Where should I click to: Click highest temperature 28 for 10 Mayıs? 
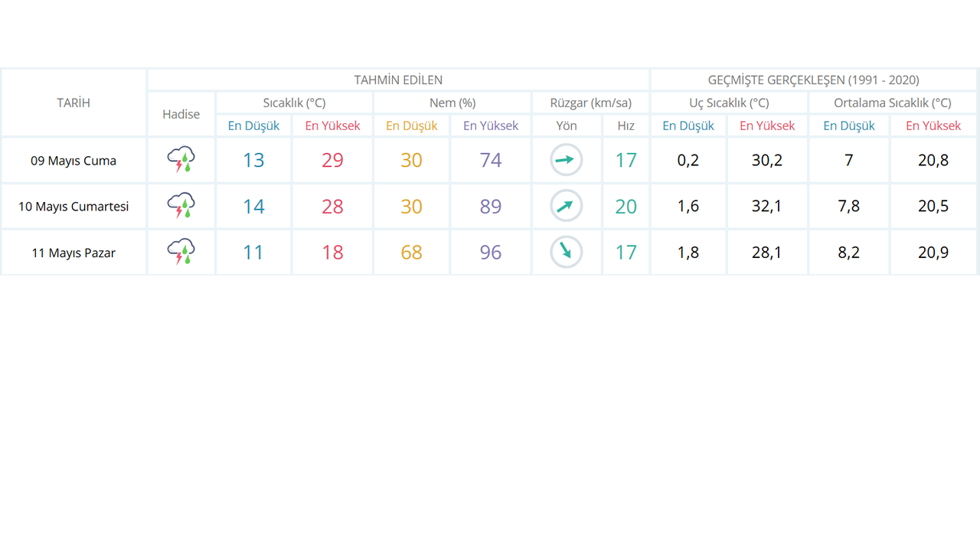coord(332,206)
